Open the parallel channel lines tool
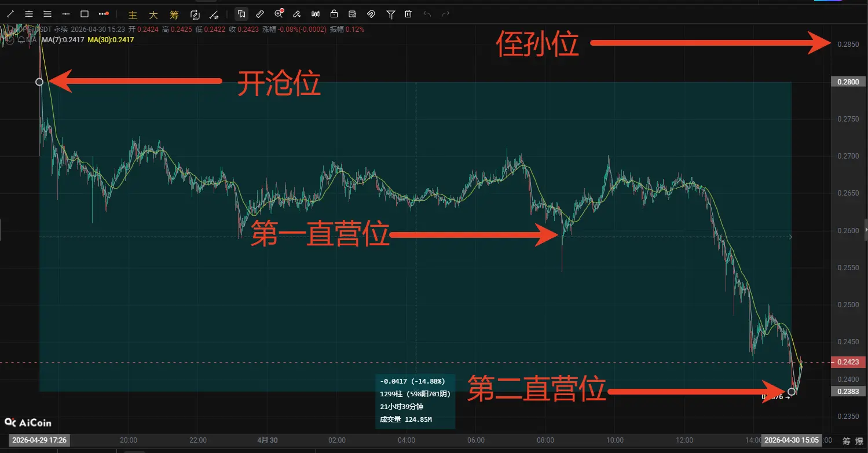Viewport: 868px width, 453px height. [29, 14]
